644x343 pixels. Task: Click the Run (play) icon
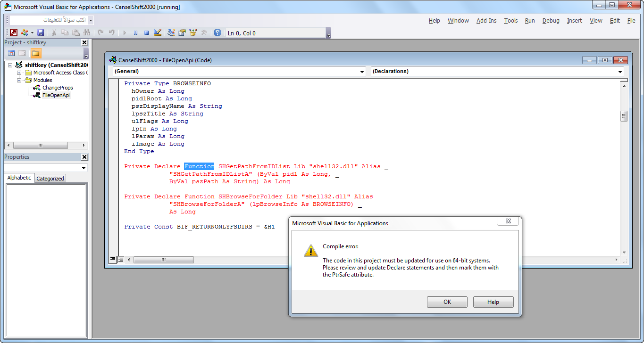coord(125,33)
